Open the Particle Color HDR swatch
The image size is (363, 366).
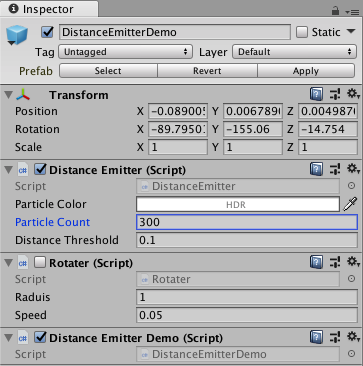point(238,204)
